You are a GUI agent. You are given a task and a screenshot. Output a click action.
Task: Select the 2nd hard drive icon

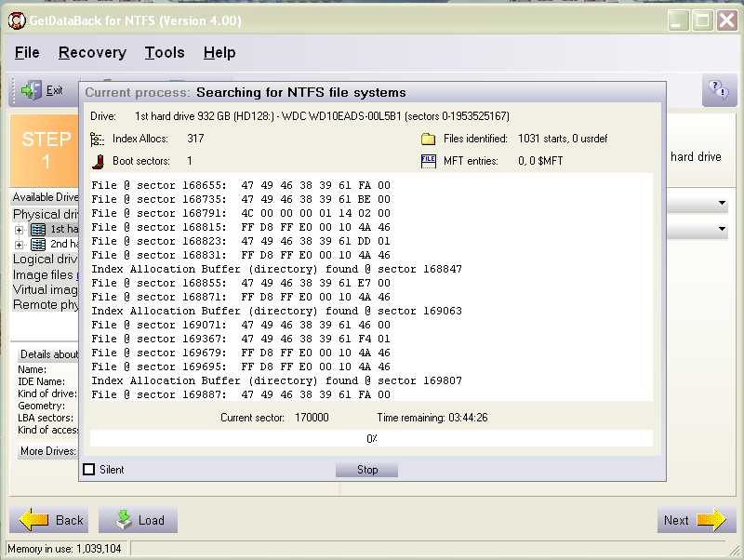tap(38, 245)
